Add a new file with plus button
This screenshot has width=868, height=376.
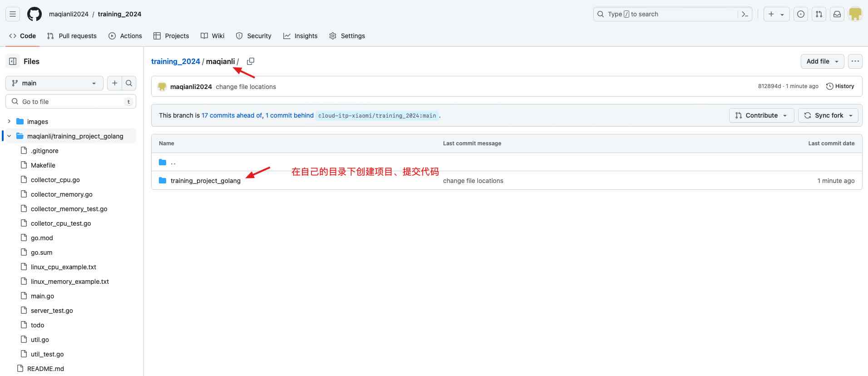[x=114, y=83]
